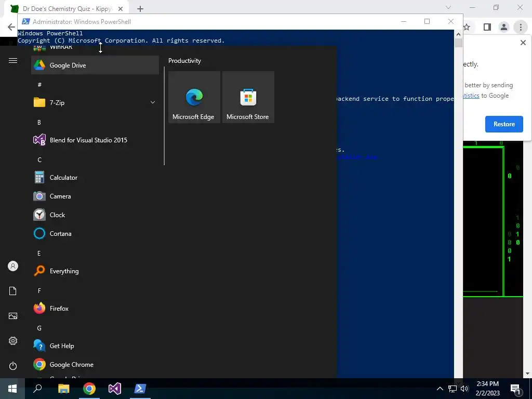Launch the Clock app
532x399 pixels.
pos(95,215)
